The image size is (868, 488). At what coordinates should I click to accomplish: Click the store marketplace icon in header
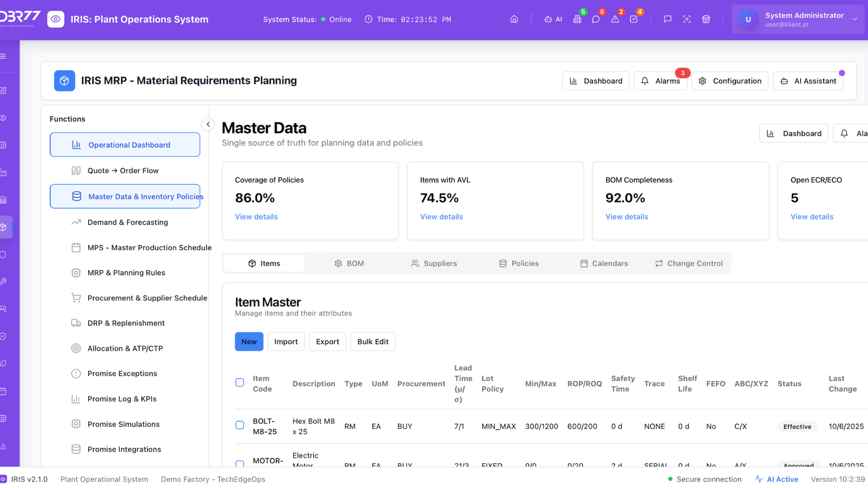click(x=706, y=19)
